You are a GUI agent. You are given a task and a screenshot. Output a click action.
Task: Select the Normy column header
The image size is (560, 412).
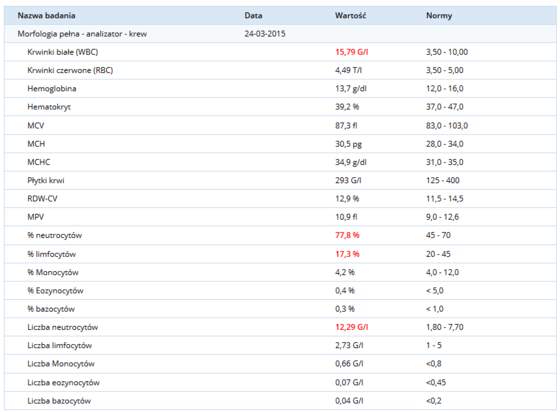click(439, 15)
